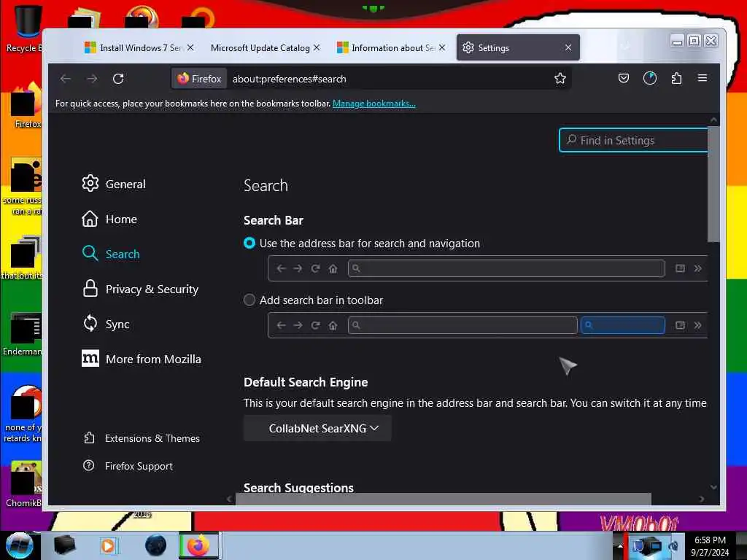Open the ChomikBox desktop icon

pyautogui.click(x=25, y=484)
